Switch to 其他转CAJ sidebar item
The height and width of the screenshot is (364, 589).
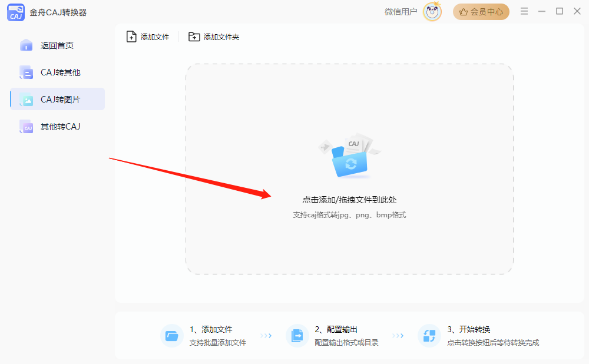pyautogui.click(x=60, y=127)
